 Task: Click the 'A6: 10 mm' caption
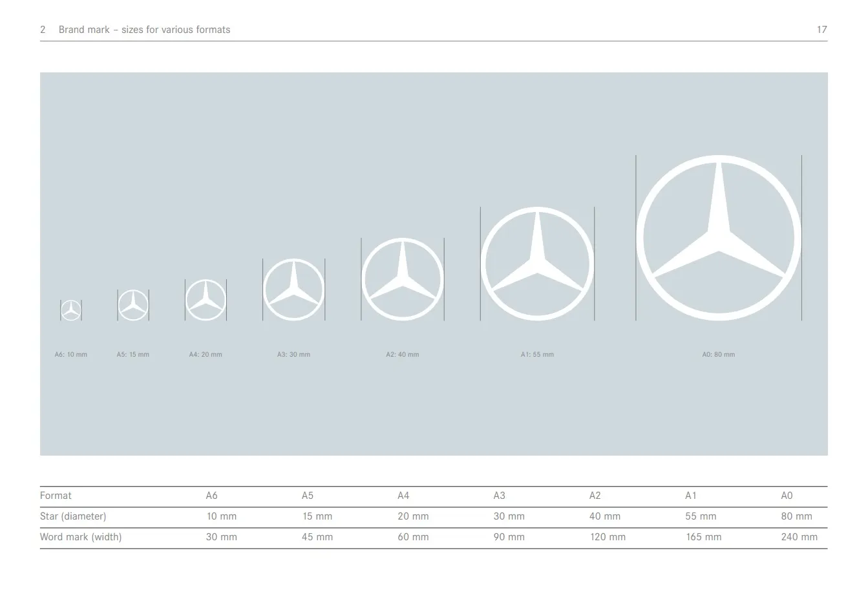(x=71, y=355)
